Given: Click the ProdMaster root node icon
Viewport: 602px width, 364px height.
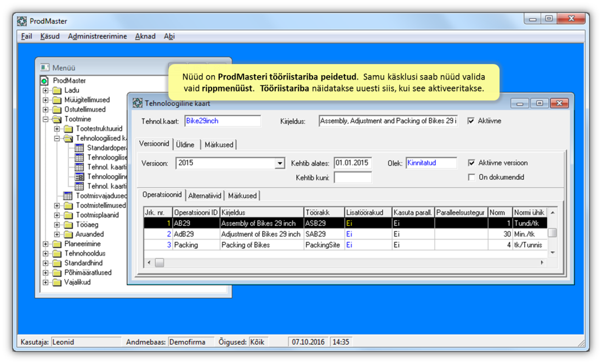Looking at the screenshot, I should [44, 81].
